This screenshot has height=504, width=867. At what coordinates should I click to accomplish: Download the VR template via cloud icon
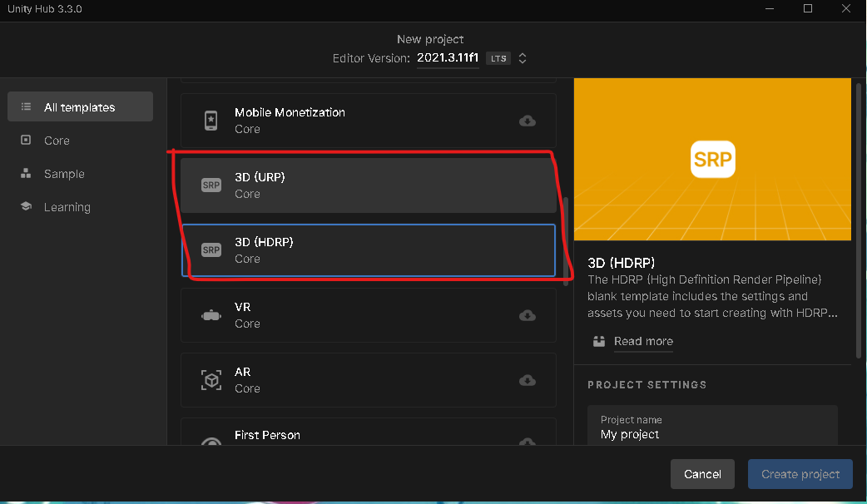point(527,315)
